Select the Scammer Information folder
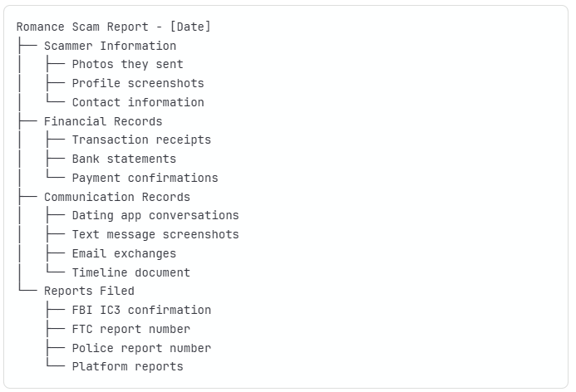The height and width of the screenshot is (392, 576). pos(110,46)
